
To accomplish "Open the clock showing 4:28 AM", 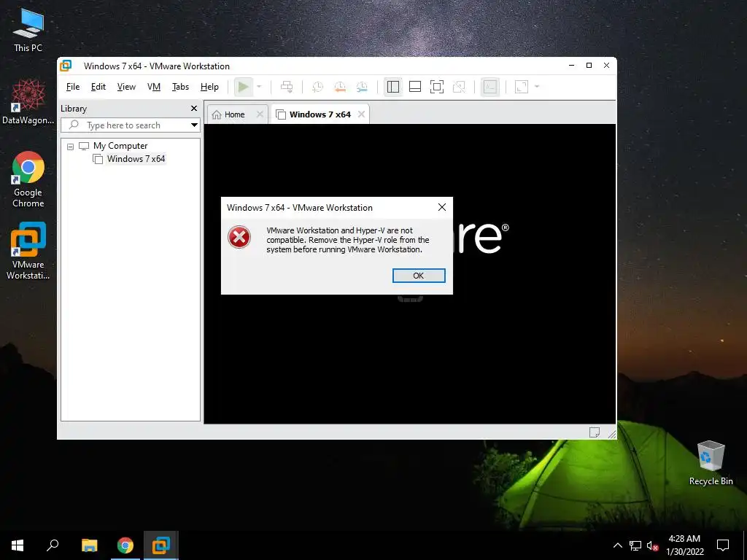I will (x=684, y=545).
